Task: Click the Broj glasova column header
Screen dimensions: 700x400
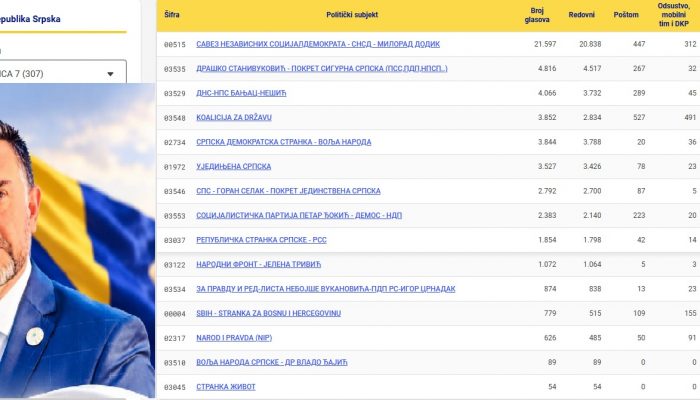Action: pos(537,15)
